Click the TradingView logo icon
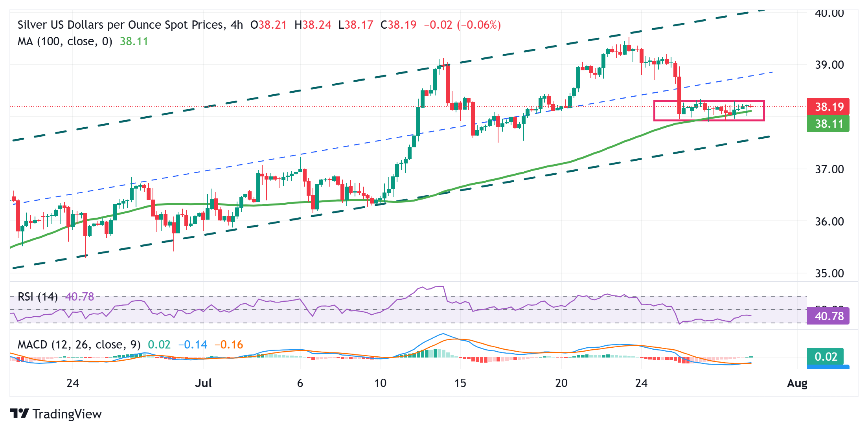 (x=19, y=413)
